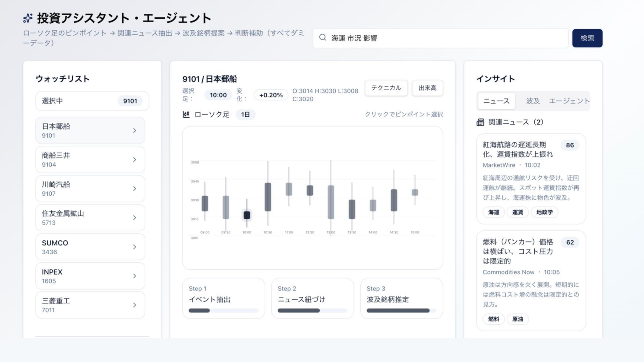
Task: Toggle the テクニカル overlay button
Action: click(x=386, y=88)
